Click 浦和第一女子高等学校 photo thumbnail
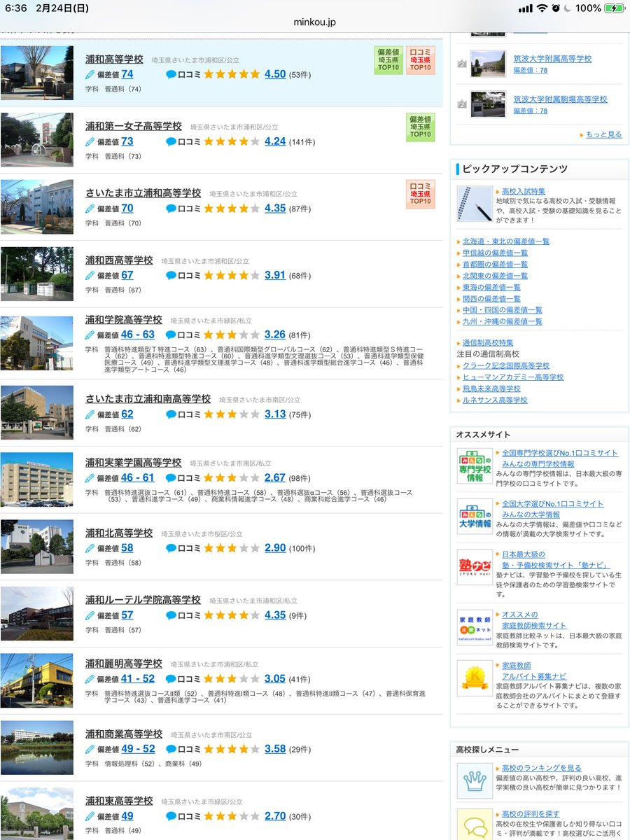The image size is (630, 840). 36,139
